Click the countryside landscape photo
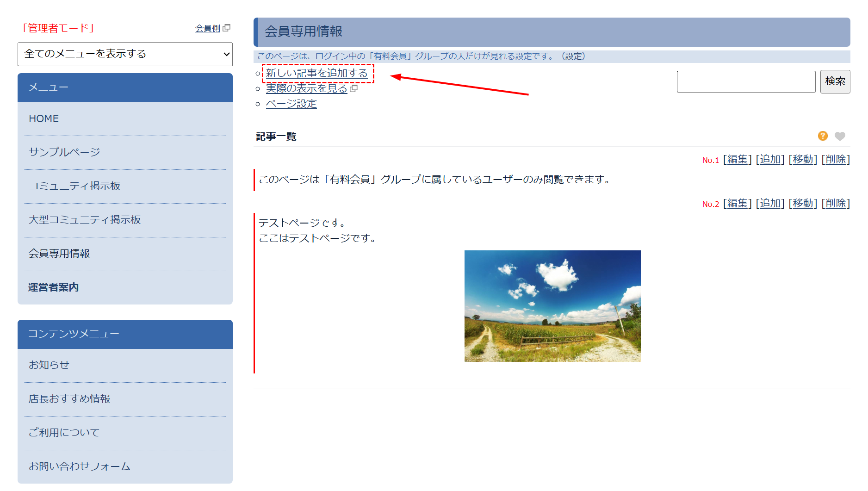Image resolution: width=868 pixels, height=491 pixels. pos(552,306)
